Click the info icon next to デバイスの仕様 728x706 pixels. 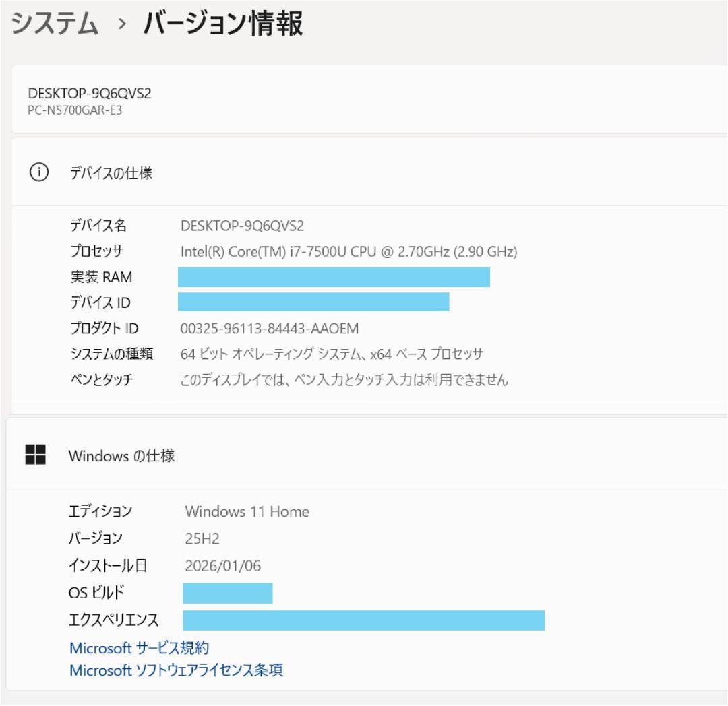pyautogui.click(x=40, y=171)
